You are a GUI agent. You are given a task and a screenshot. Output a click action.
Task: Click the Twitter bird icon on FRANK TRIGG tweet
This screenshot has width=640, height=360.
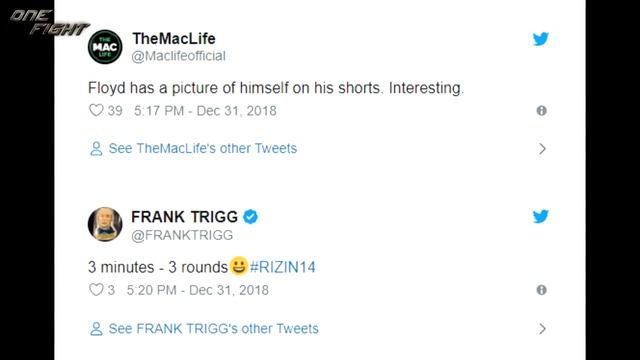540,216
